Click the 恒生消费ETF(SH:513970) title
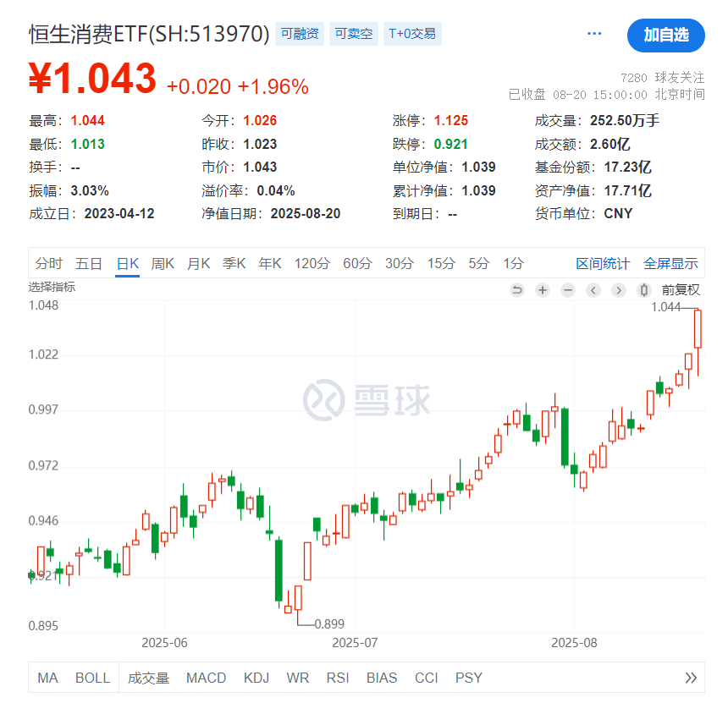This screenshot has height=703, width=728. (x=149, y=34)
